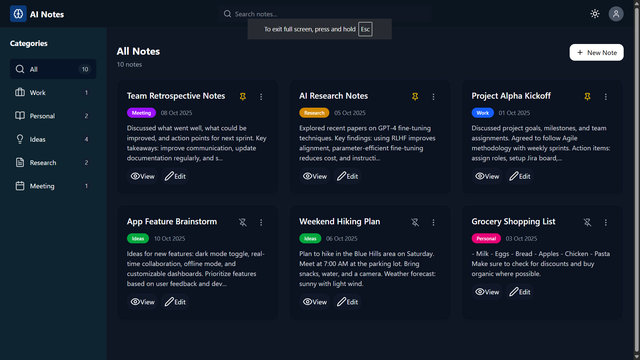Screen dimensions: 640x360
Task: Select the Personal category
Action: tap(53, 116)
